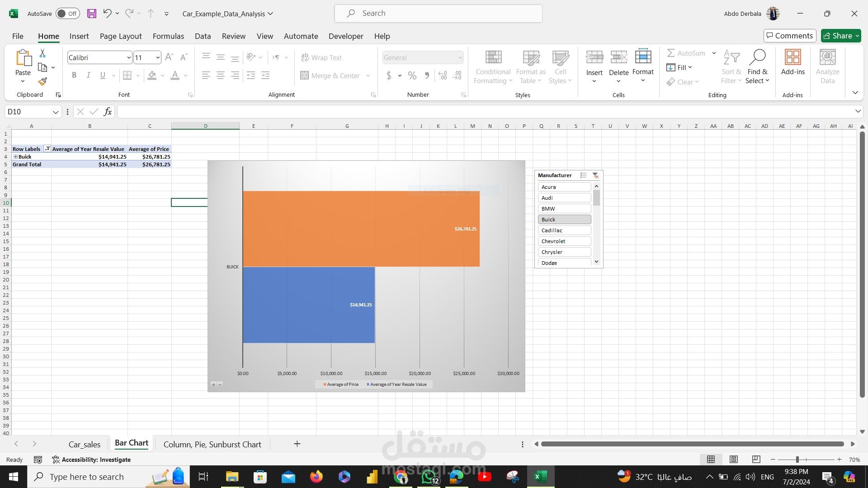
Task: Open the font size dropdown
Action: [157, 57]
